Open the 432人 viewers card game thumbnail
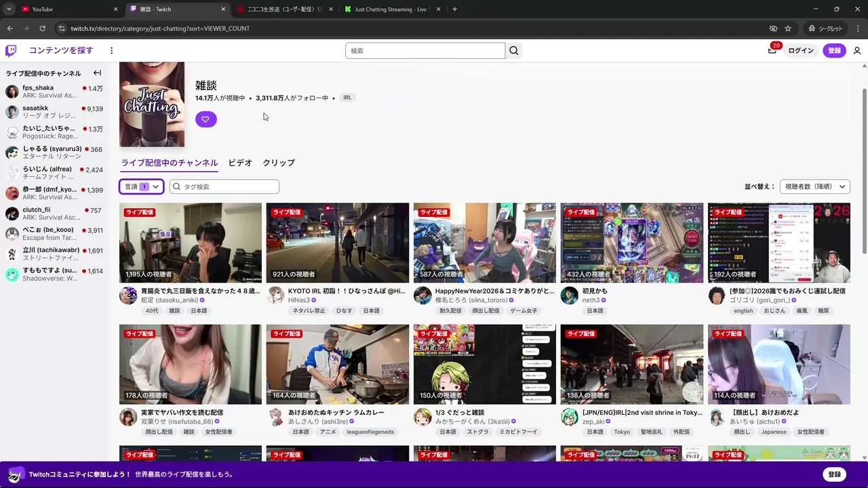Image resolution: width=868 pixels, height=488 pixels. pyautogui.click(x=632, y=243)
